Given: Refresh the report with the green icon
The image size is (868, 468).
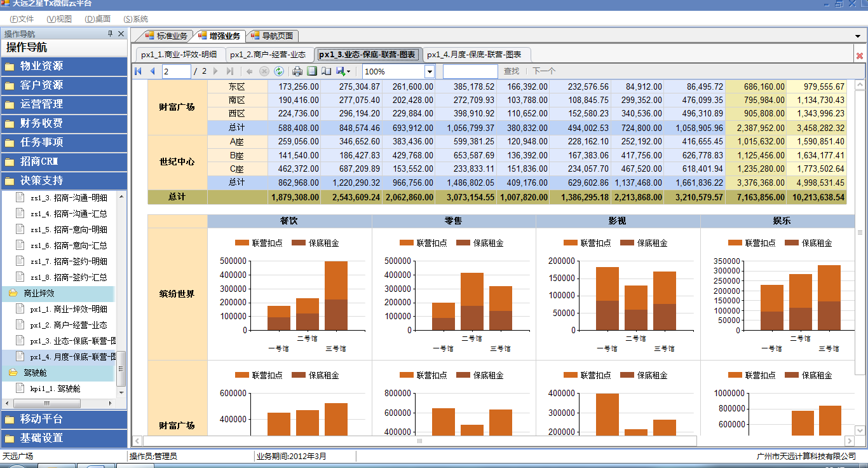Looking at the screenshot, I should click(x=278, y=71).
